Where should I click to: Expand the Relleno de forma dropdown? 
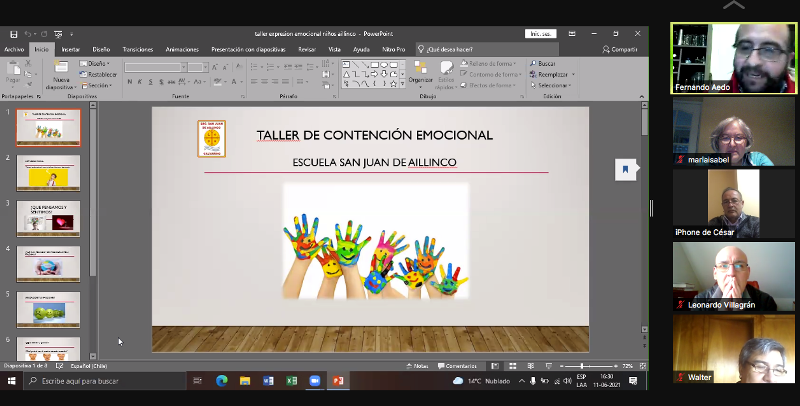click(492, 63)
